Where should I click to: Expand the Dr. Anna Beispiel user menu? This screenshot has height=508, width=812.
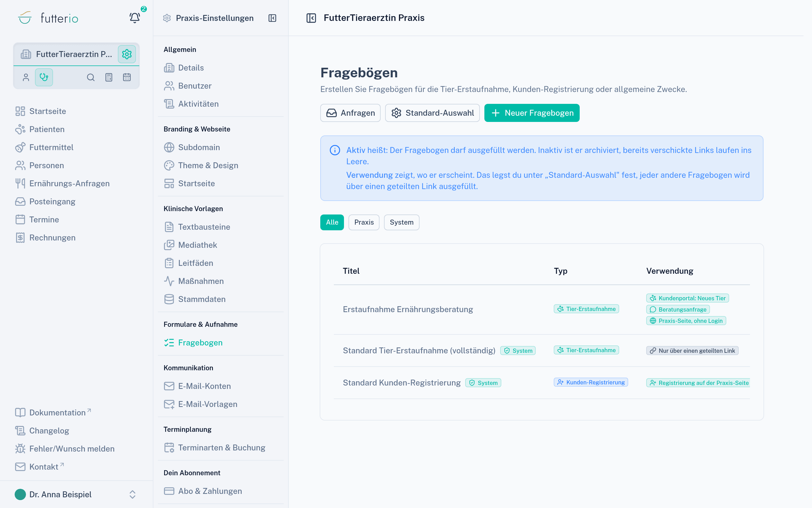coord(76,494)
